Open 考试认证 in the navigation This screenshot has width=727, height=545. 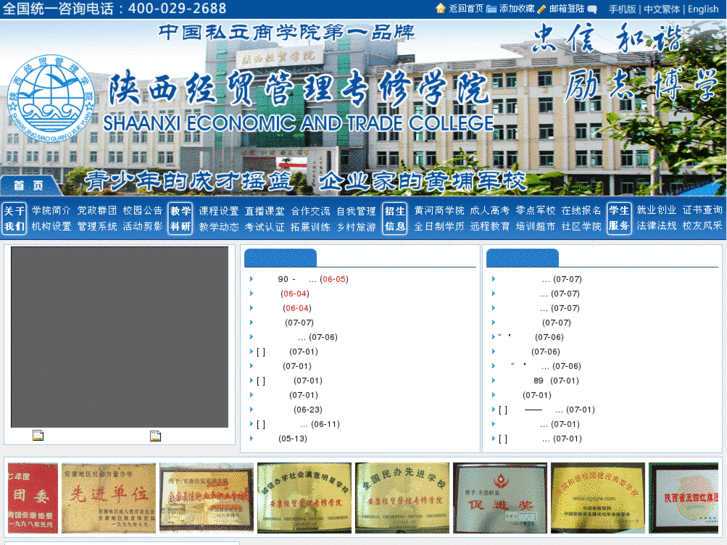264,227
